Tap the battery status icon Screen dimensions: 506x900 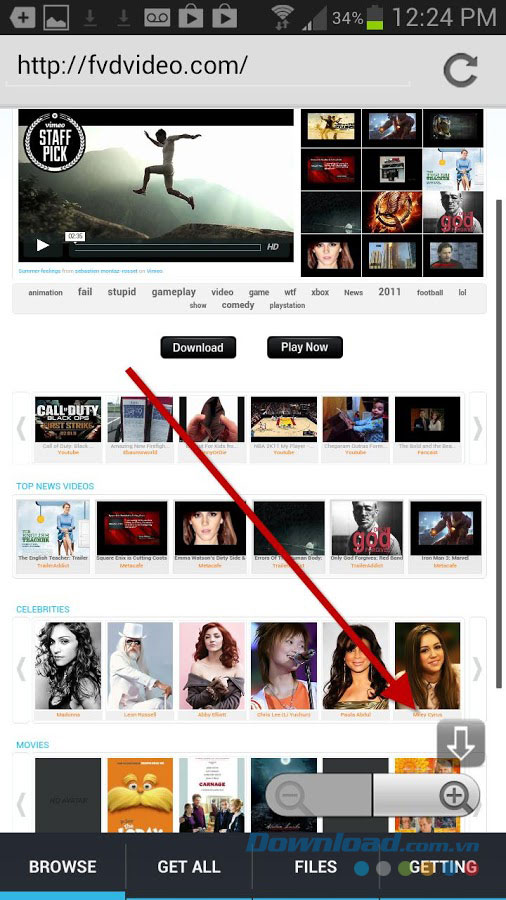pos(375,17)
